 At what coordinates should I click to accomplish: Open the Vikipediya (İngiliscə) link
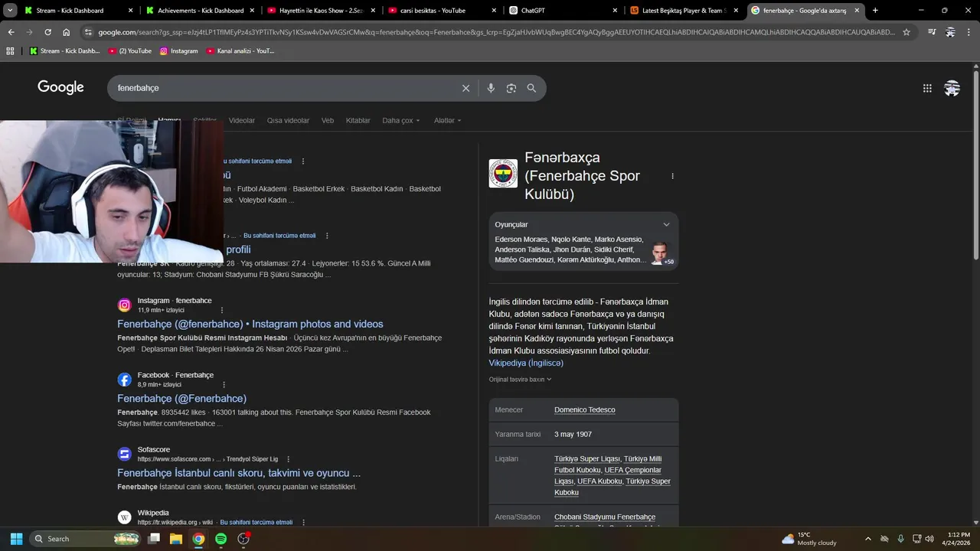tap(526, 363)
